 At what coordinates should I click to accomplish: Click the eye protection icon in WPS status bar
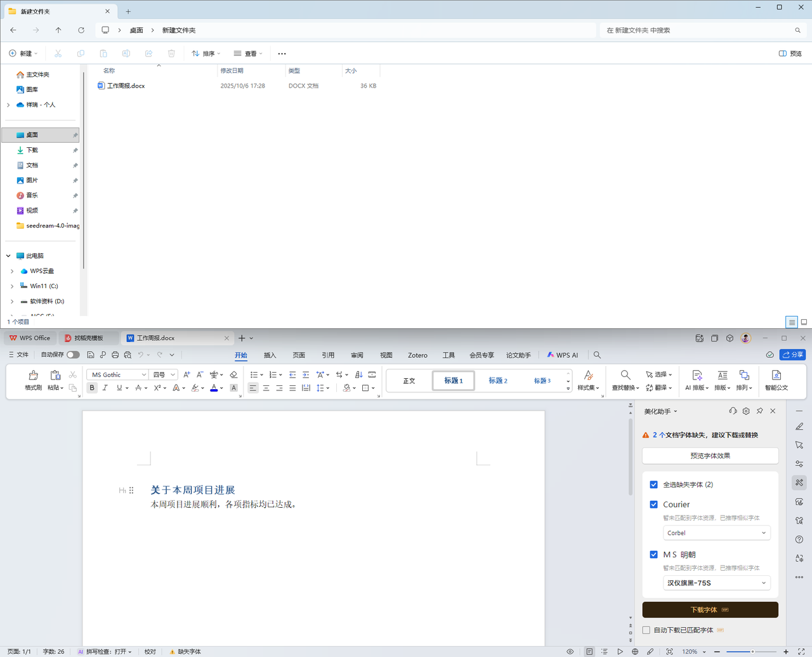click(570, 651)
